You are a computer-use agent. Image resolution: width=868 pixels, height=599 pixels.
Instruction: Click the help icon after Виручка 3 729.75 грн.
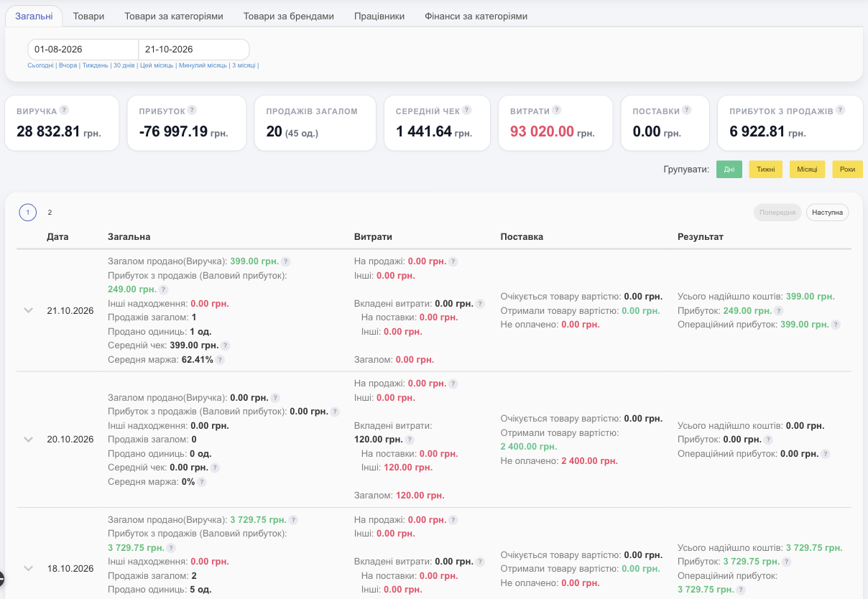pyautogui.click(x=293, y=520)
